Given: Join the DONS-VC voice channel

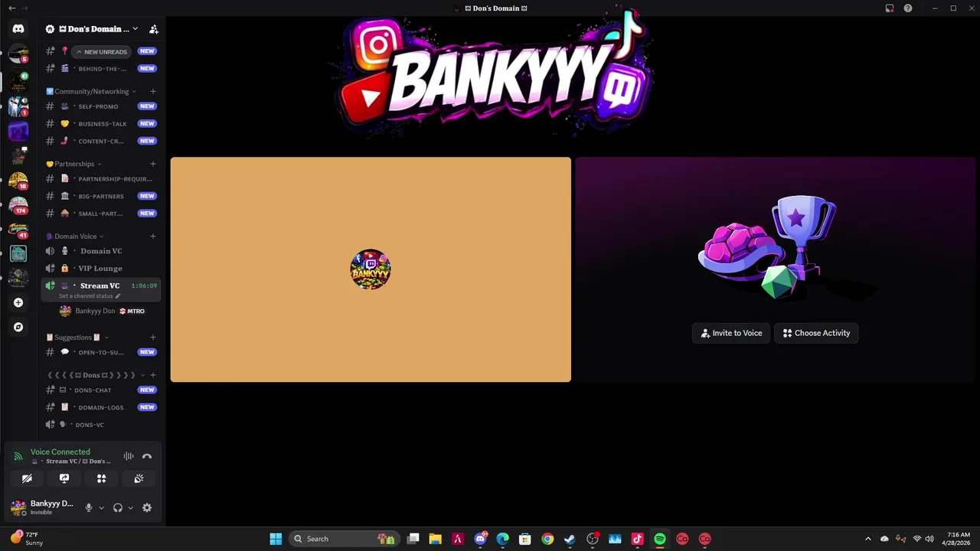Looking at the screenshot, I should 100,425.
